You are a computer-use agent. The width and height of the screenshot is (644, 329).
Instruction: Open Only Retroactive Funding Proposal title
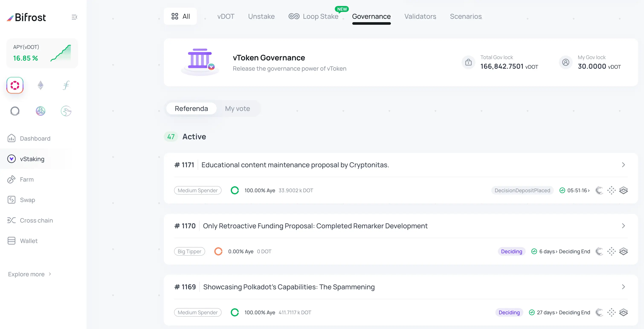[x=315, y=226]
